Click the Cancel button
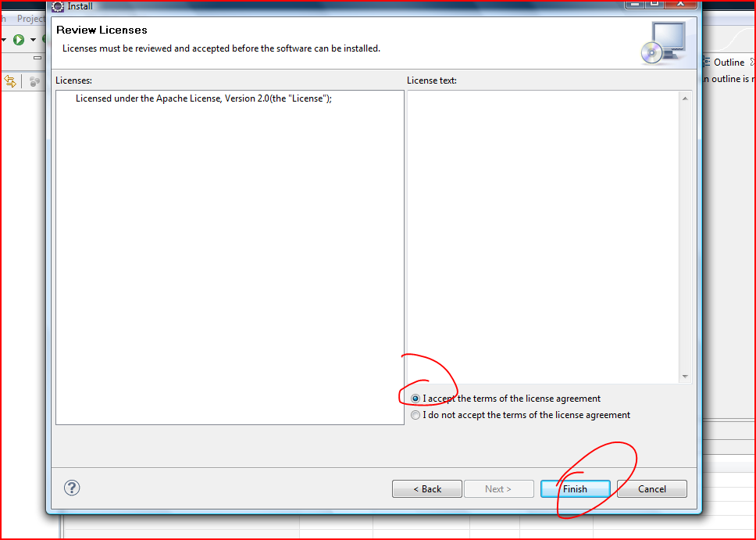Screen dimensions: 756x540 [x=652, y=489]
